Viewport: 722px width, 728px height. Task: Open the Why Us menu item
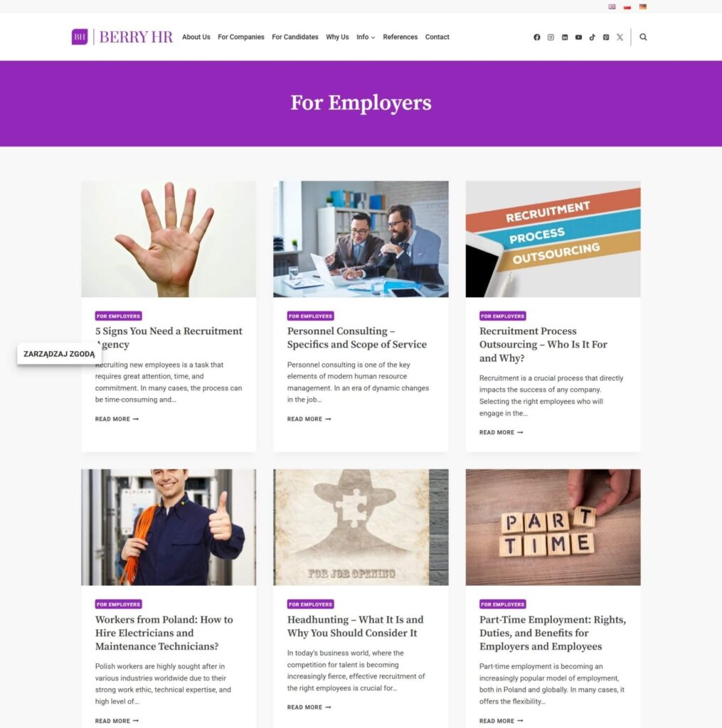(x=337, y=37)
